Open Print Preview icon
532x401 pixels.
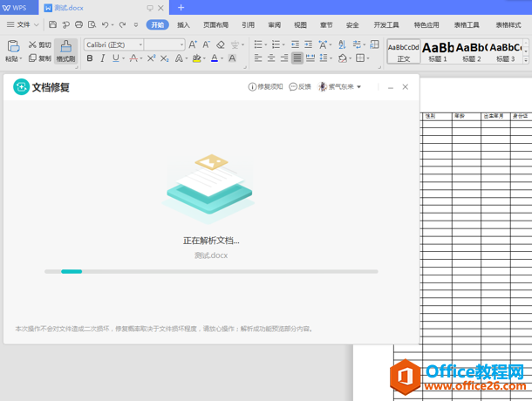92,24
